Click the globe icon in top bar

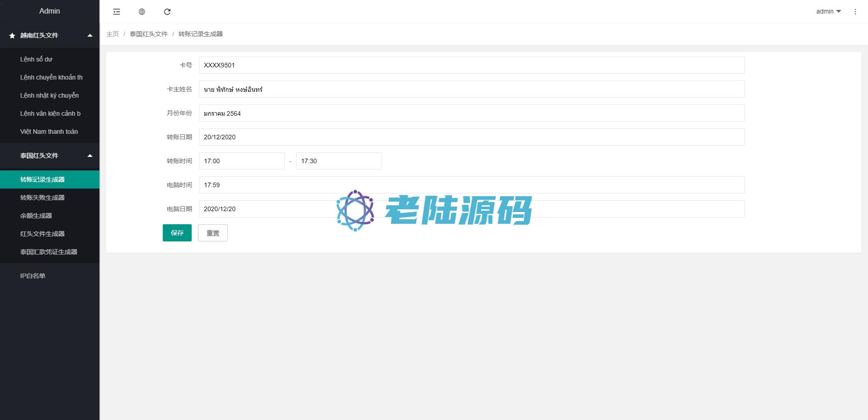tap(142, 12)
